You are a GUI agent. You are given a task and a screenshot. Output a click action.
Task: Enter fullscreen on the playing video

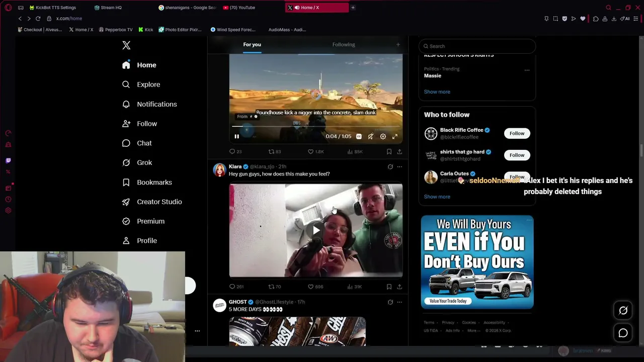[395, 136]
